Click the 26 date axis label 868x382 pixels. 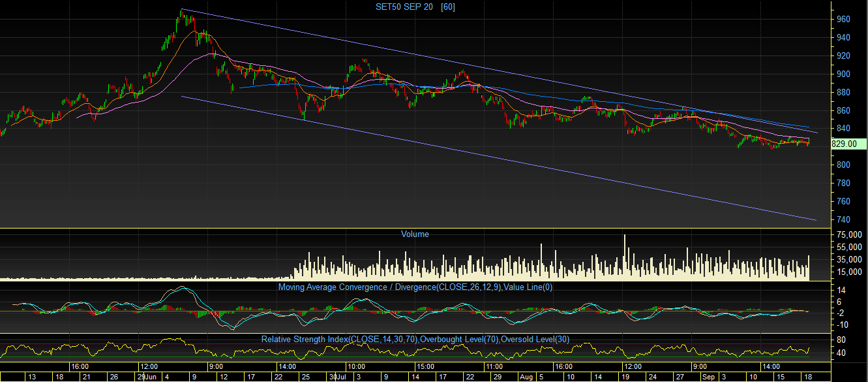[113, 377]
